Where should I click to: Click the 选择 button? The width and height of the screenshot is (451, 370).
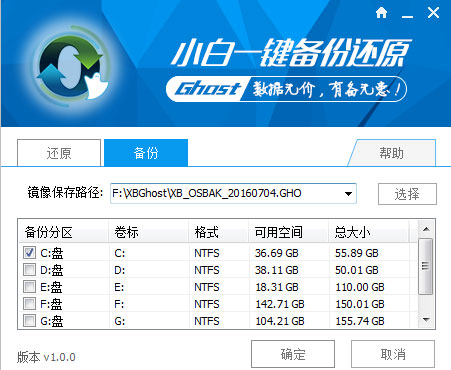pyautogui.click(x=407, y=194)
